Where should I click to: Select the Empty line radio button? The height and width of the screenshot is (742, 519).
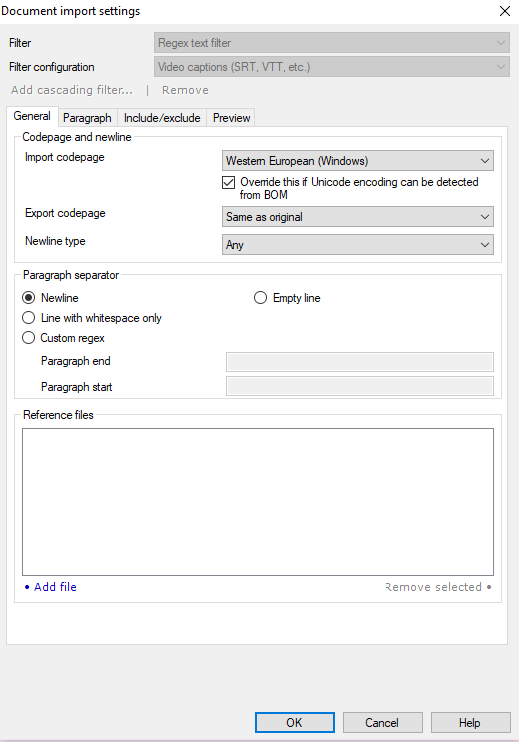[x=260, y=298]
